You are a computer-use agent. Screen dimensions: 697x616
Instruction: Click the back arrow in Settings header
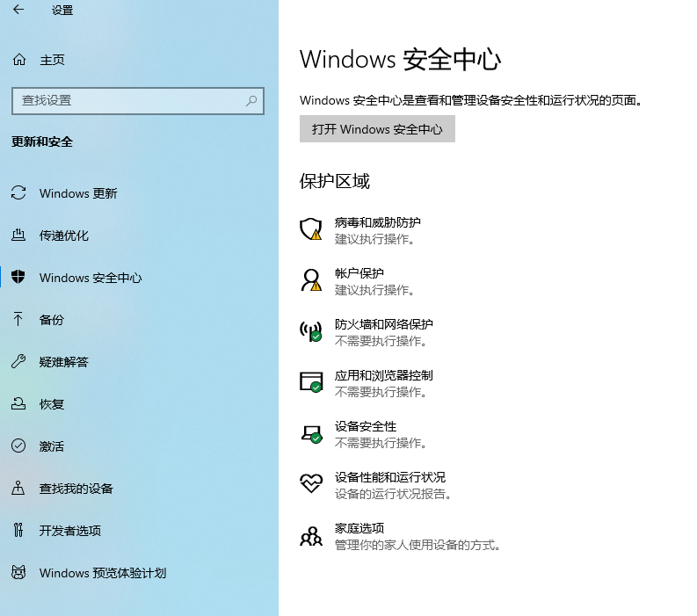point(18,11)
